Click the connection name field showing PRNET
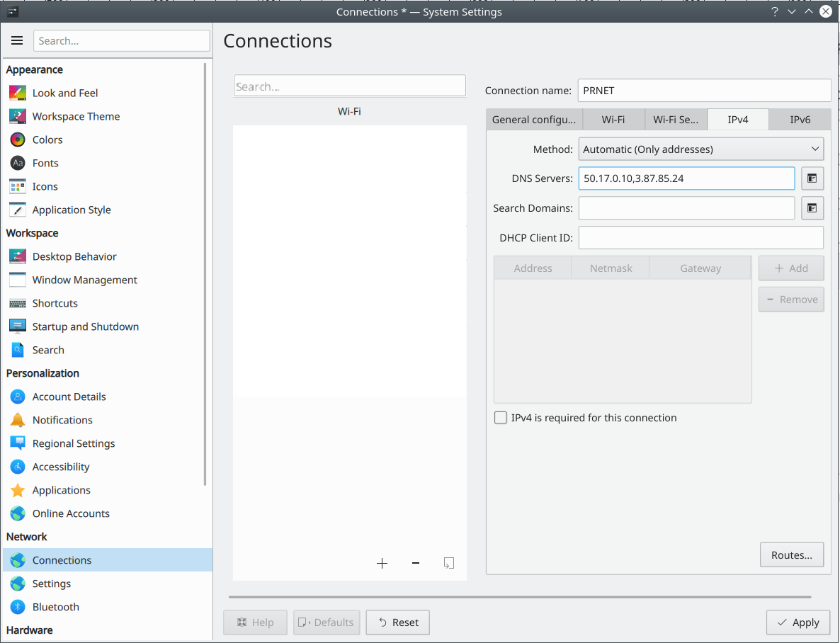This screenshot has height=643, width=840. [x=704, y=90]
